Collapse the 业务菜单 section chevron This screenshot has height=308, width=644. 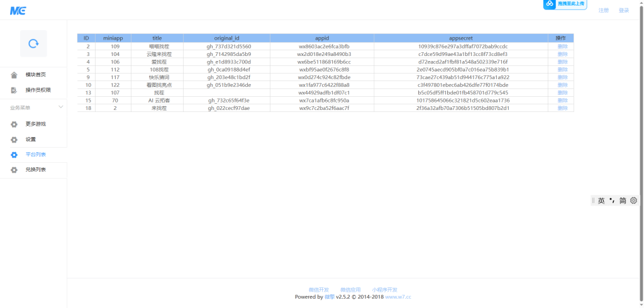[60, 107]
